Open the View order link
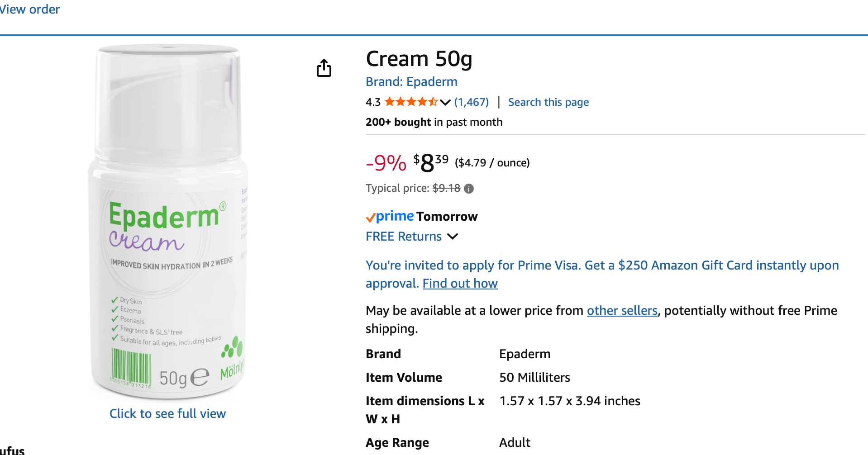Screen dimensions: 868x455 point(30,9)
